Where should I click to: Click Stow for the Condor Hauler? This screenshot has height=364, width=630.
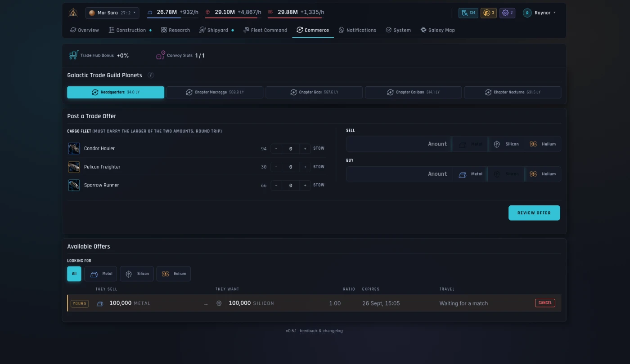point(319,148)
